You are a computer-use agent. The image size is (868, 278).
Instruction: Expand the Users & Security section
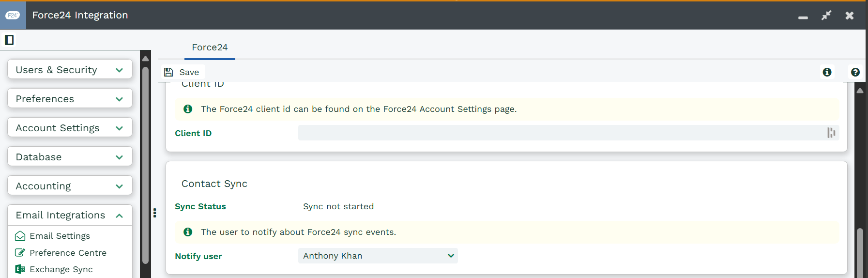pos(70,70)
